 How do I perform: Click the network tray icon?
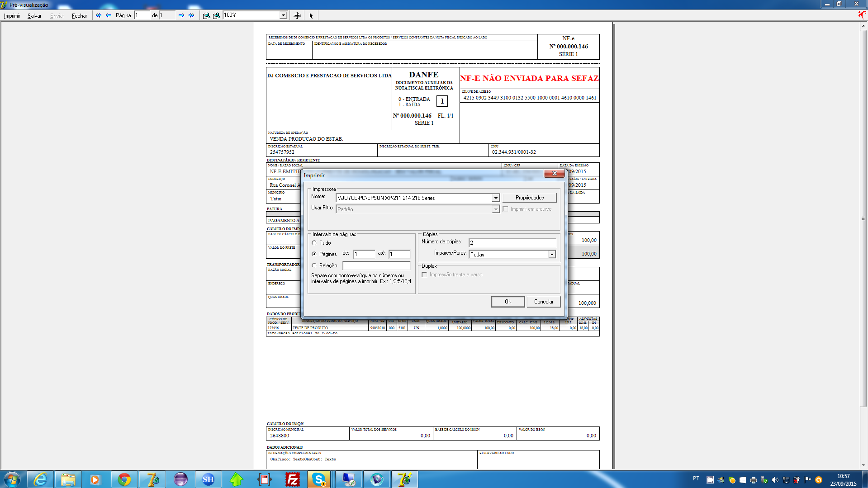point(786,480)
